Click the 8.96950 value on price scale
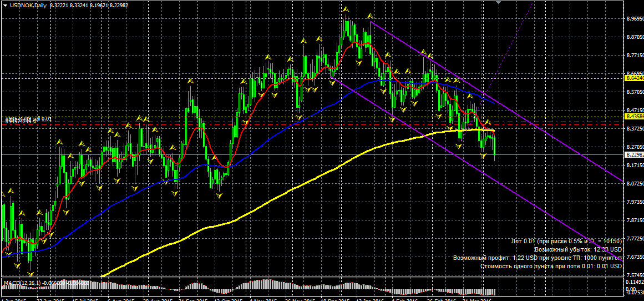644x301 pixels. tap(635, 19)
